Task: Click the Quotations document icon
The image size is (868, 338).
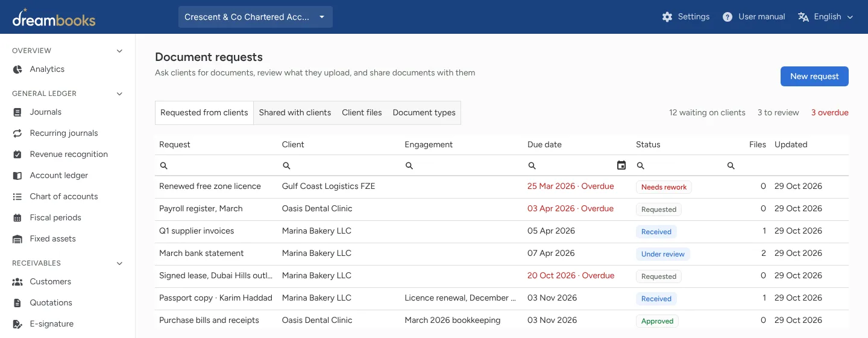Action: point(17,303)
